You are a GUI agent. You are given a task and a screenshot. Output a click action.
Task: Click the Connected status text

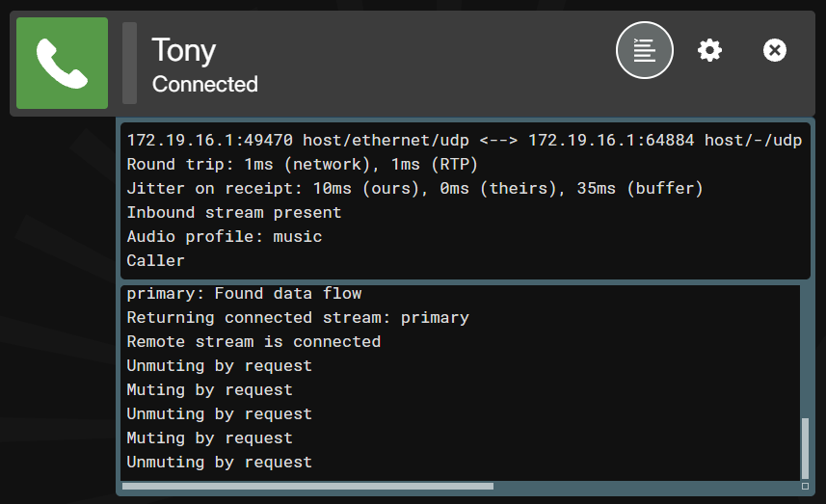(205, 84)
